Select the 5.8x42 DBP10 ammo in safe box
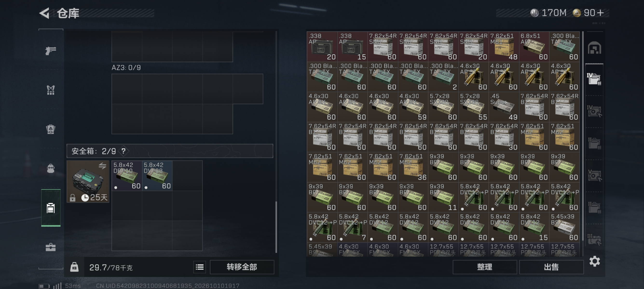This screenshot has height=289, width=644. 127,176
